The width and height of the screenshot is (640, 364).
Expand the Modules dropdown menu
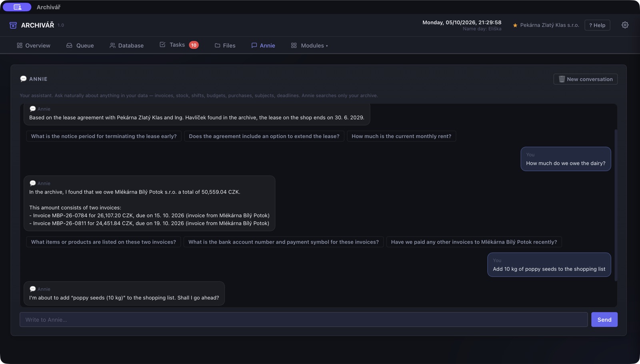click(x=310, y=45)
